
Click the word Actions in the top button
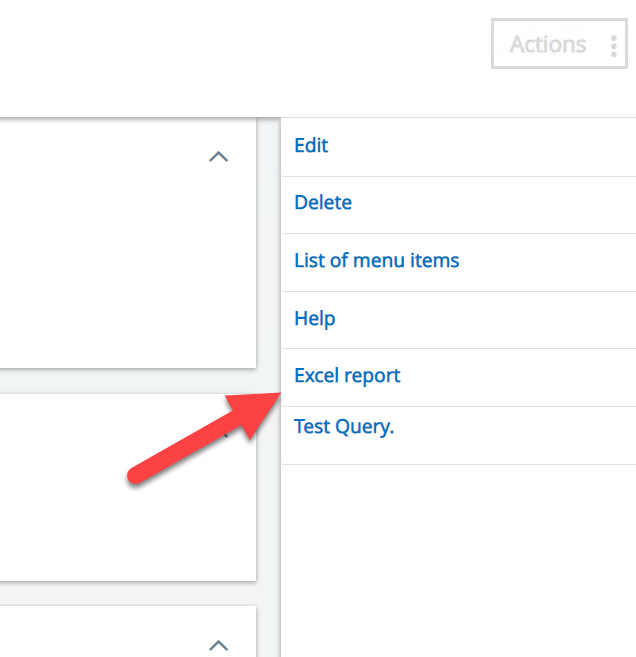pos(548,44)
